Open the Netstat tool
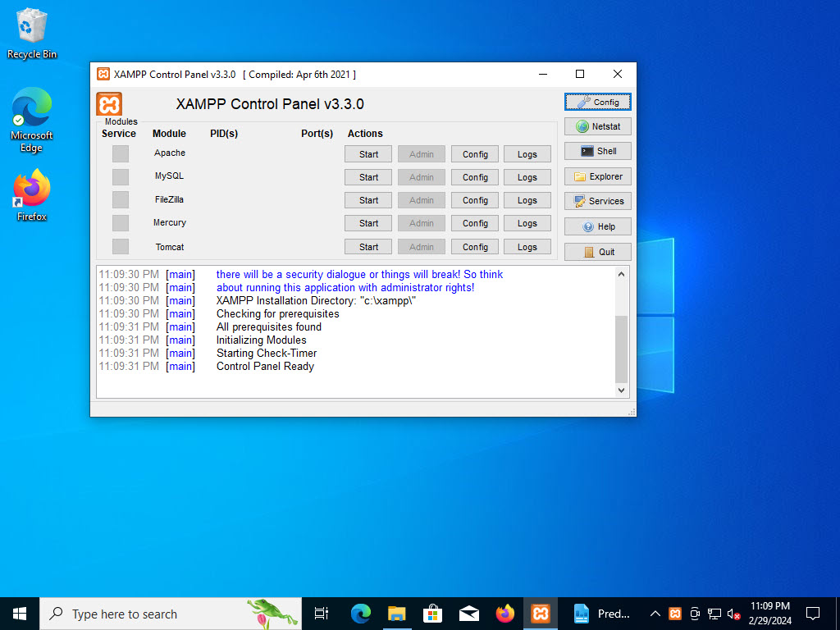The height and width of the screenshot is (630, 840). 597,126
